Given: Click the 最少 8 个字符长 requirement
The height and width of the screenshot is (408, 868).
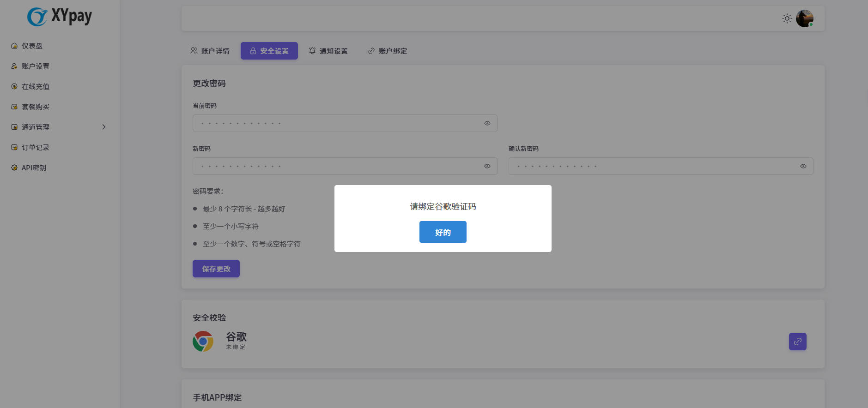Looking at the screenshot, I should tap(244, 209).
